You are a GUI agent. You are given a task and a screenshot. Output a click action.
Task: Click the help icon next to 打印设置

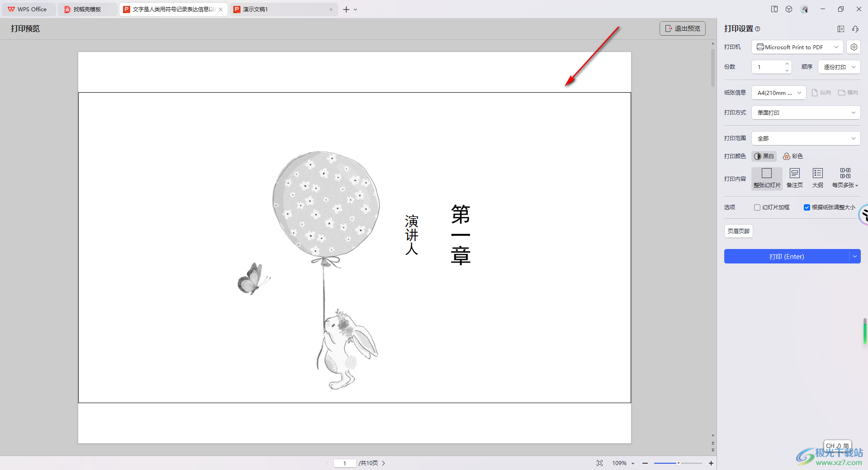(758, 29)
